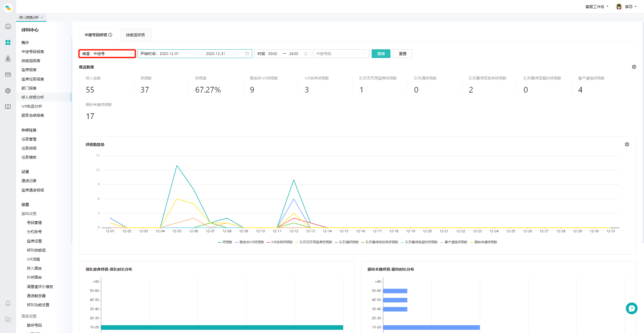644x333 pixels.
Task: Click the end date 2023-12-31 field
Action: click(x=215, y=54)
